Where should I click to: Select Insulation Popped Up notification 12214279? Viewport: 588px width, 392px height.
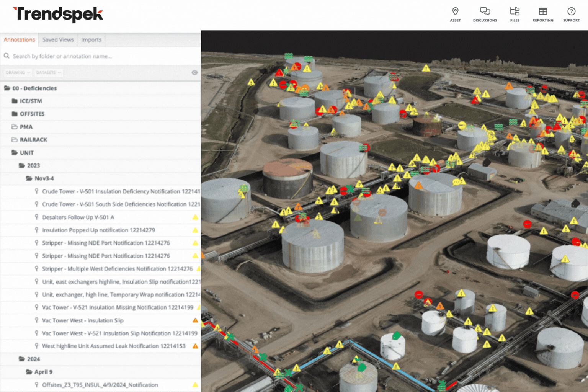pos(98,230)
